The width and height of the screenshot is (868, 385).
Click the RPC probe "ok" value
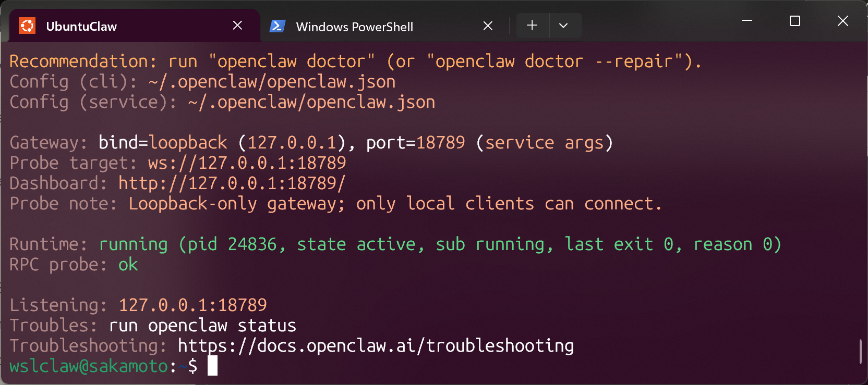pos(128,265)
